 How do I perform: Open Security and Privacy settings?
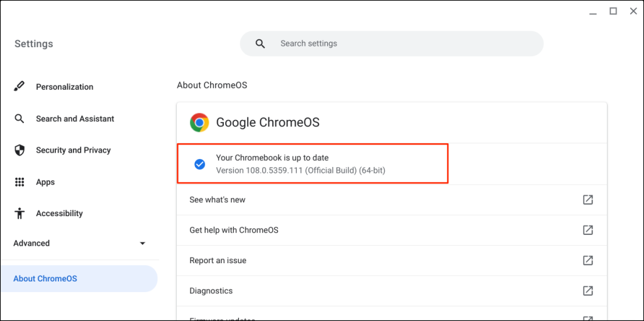coord(73,150)
